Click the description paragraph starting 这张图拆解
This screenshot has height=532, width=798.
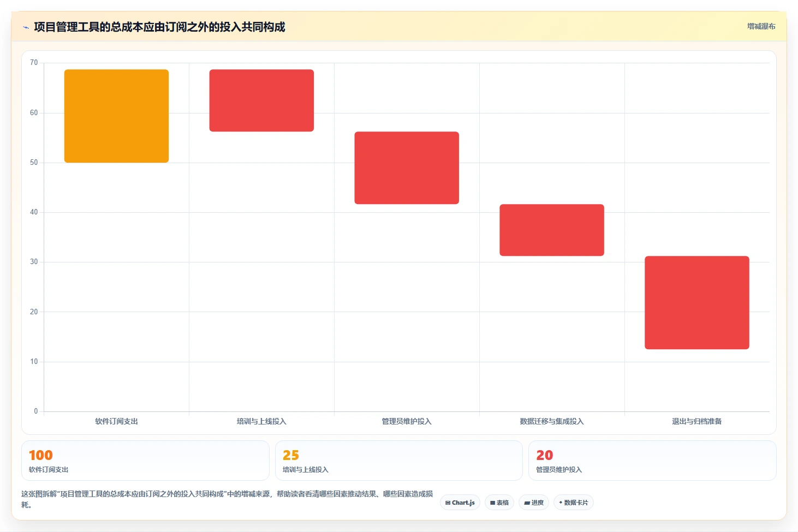227,499
